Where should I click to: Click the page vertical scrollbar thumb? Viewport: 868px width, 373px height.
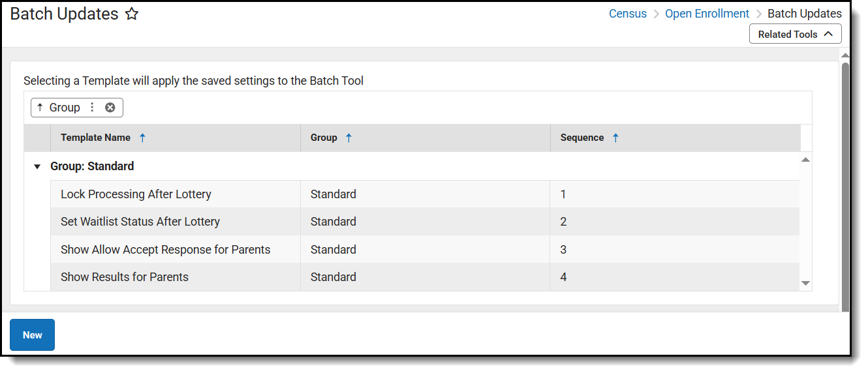click(845, 183)
